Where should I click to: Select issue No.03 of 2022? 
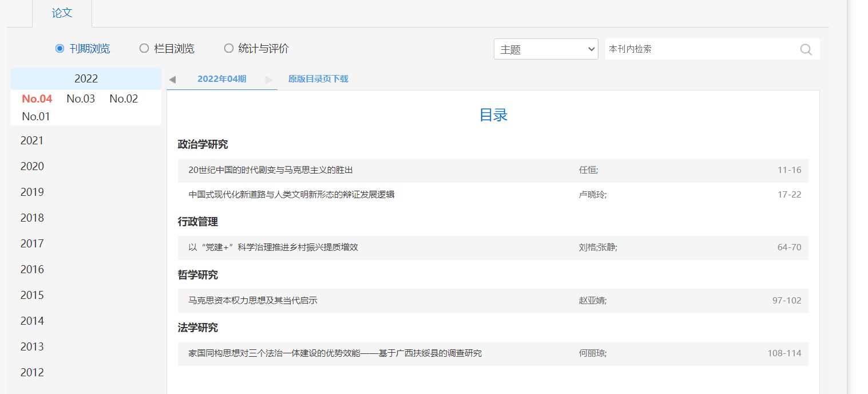pos(81,99)
